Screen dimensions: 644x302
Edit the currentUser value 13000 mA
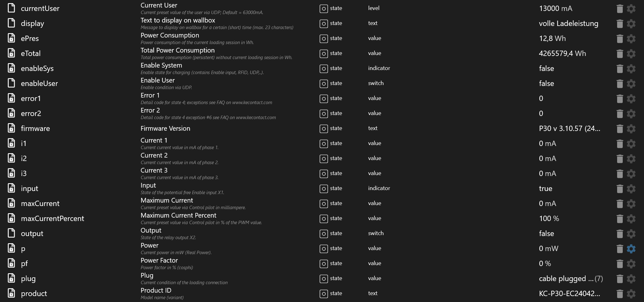556,8
